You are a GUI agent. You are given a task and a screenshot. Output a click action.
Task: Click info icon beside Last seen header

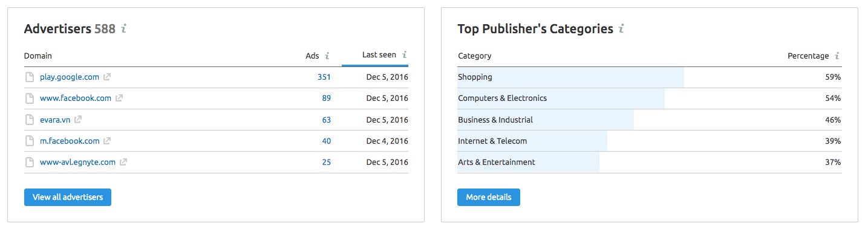click(x=405, y=54)
